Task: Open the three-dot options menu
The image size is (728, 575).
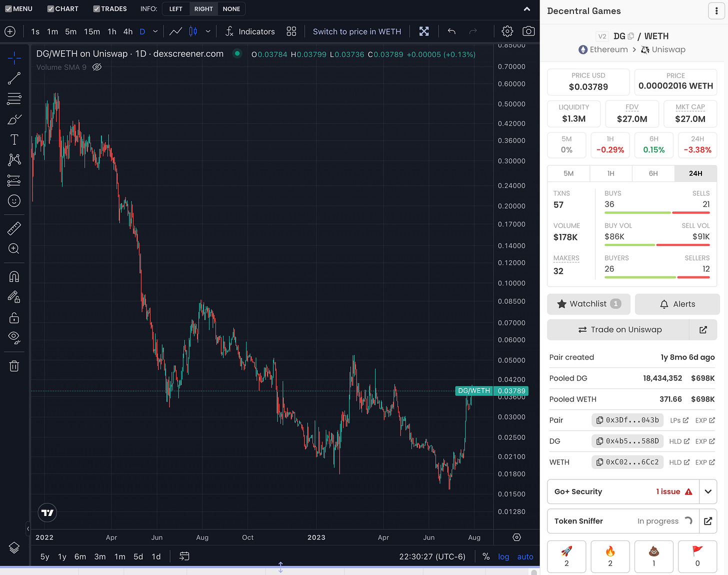Action: click(x=716, y=11)
